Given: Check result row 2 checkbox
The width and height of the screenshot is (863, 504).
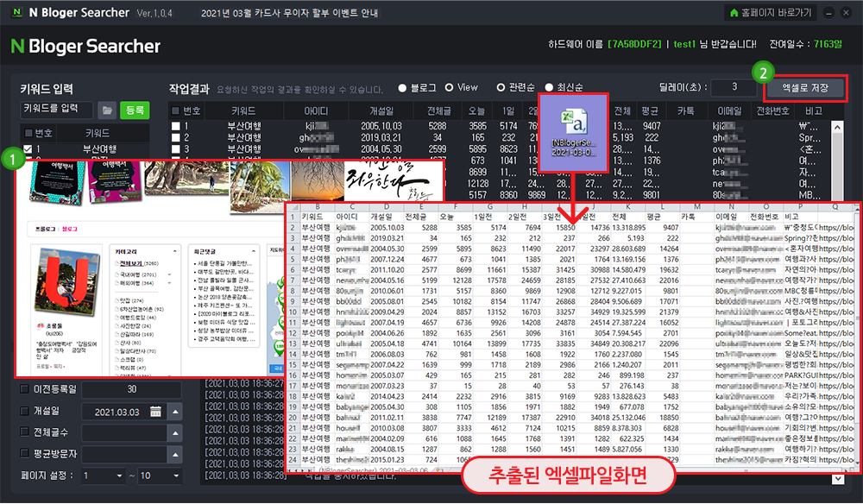Looking at the screenshot, I should coord(175,137).
